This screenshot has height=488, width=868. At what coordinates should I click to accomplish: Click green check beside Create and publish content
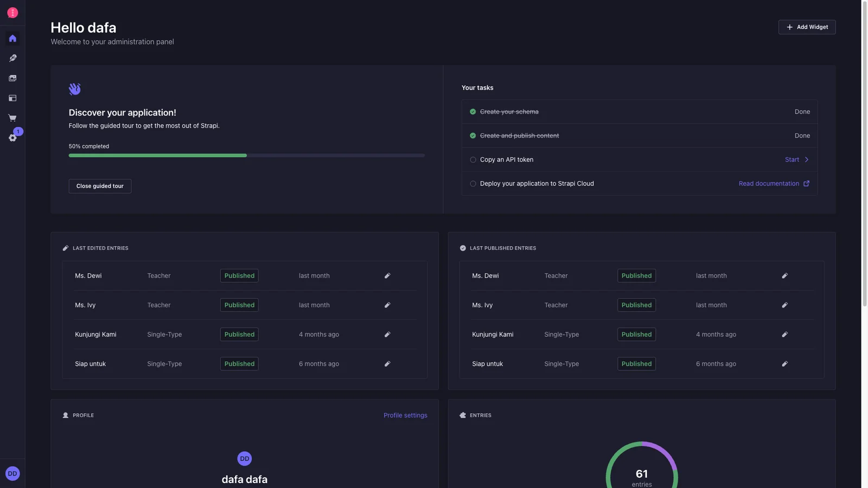coord(473,136)
